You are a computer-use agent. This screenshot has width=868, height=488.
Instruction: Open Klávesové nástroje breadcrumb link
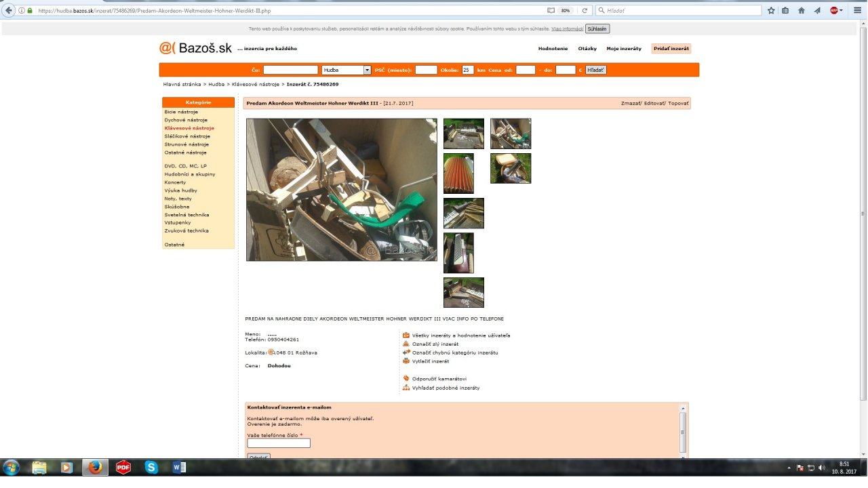256,84
